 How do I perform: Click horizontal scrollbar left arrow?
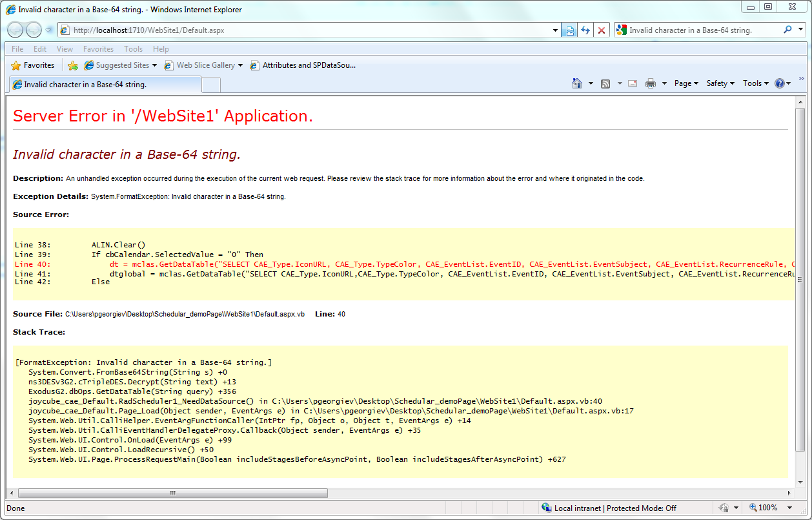[12, 493]
